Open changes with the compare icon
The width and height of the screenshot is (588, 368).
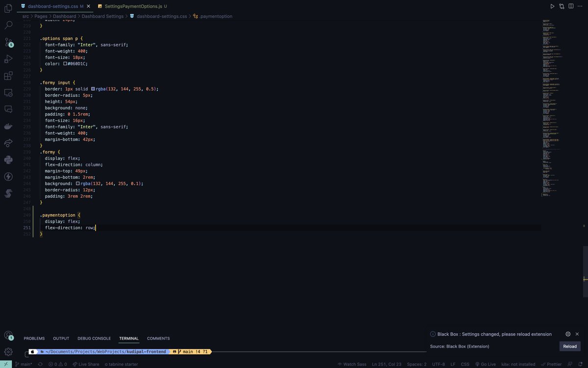coord(562,6)
